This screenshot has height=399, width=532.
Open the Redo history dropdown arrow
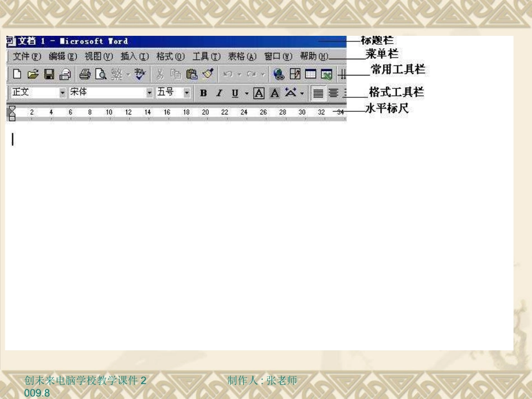point(263,74)
